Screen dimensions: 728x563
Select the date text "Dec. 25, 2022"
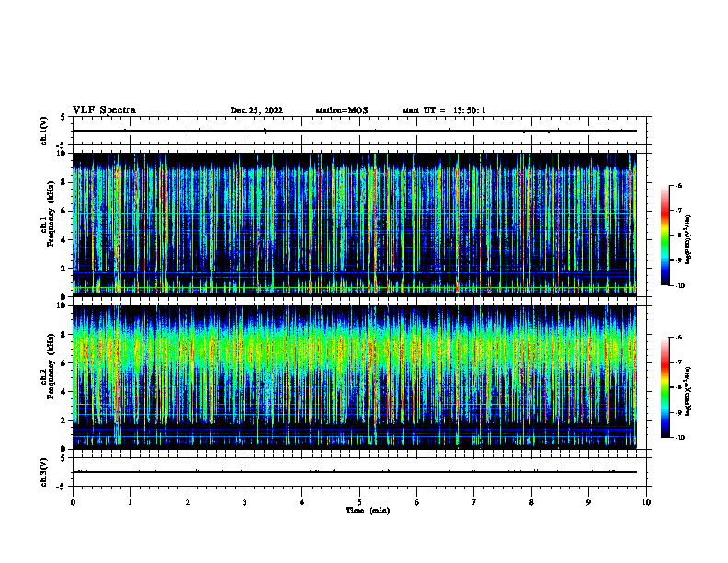coord(256,110)
